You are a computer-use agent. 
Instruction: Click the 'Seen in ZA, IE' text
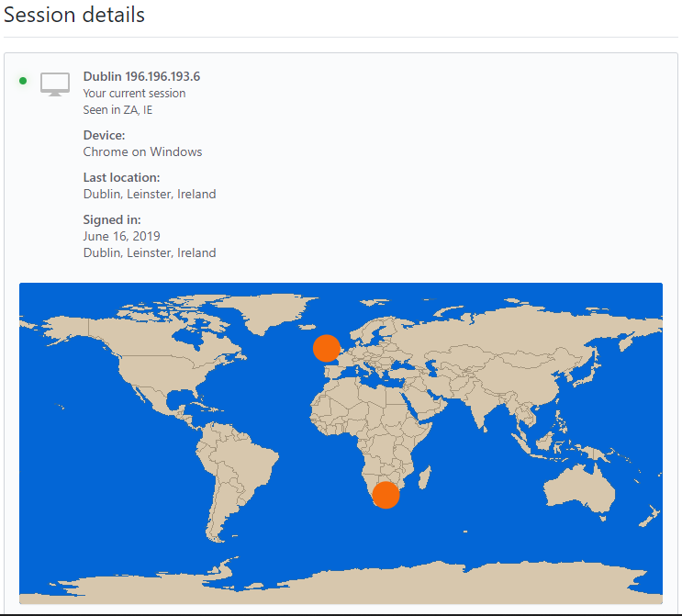117,110
